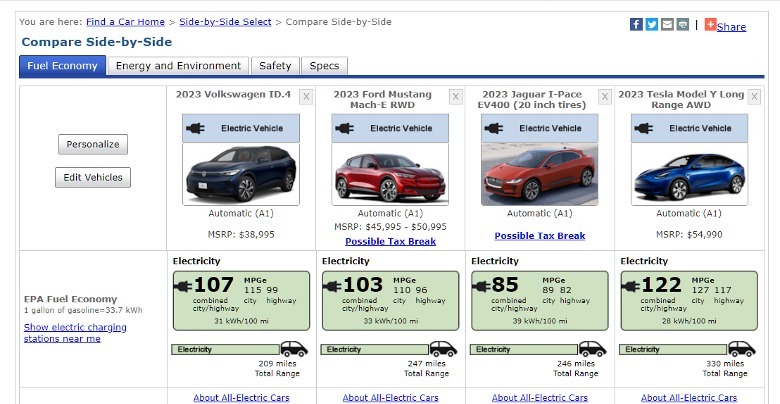Click the MSRP: $38,995 text
The height and width of the screenshot is (404, 780).
click(241, 234)
